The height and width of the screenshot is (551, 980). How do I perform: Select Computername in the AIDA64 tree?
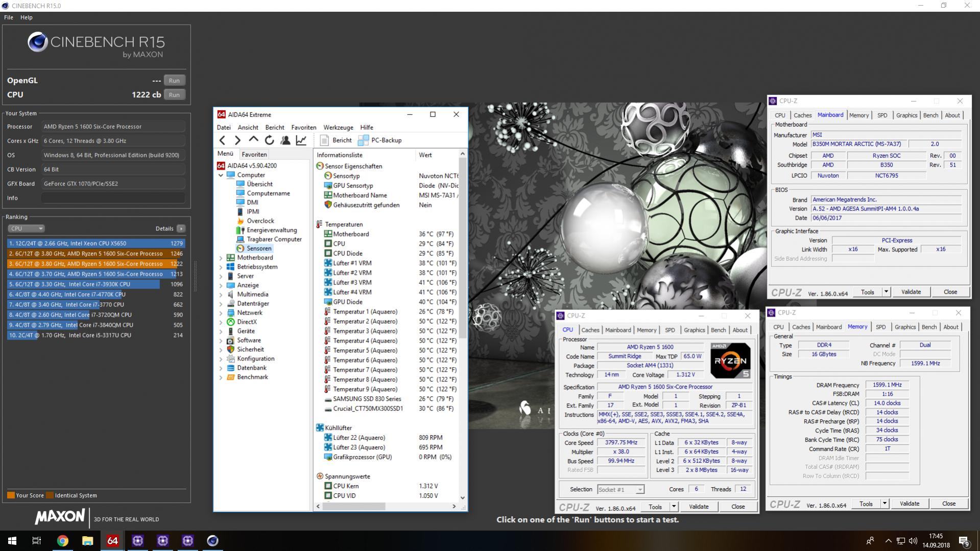tap(268, 194)
